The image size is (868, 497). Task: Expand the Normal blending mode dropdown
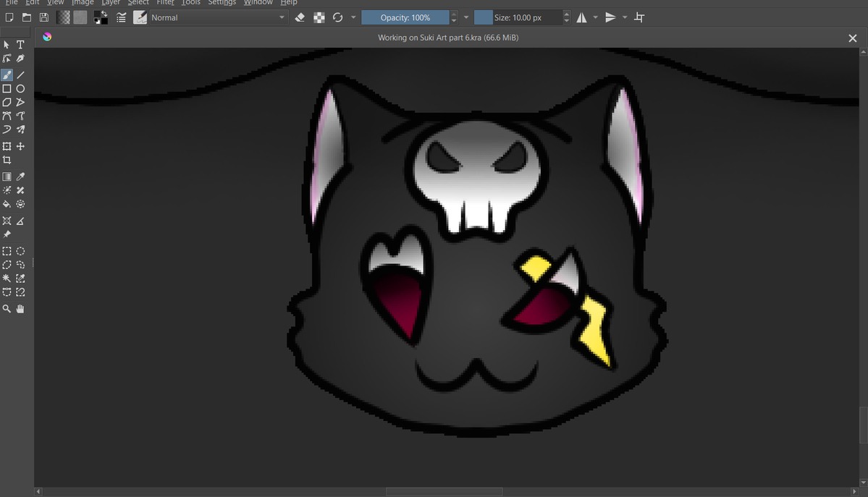pyautogui.click(x=219, y=17)
